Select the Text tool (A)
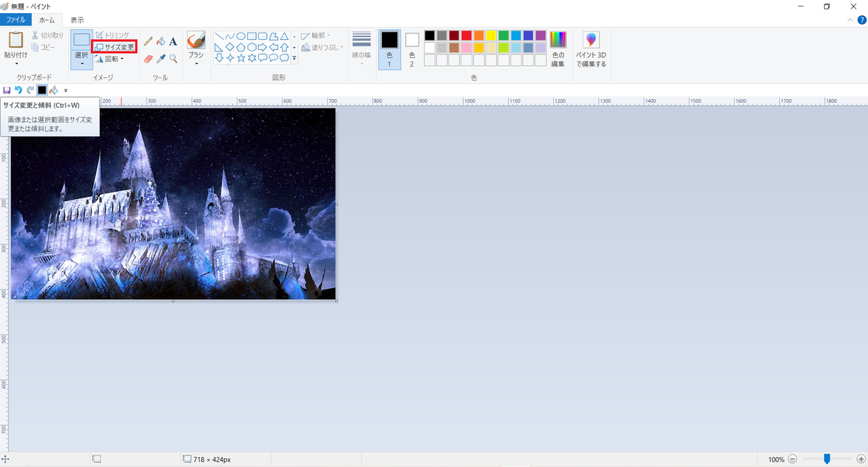The image size is (868, 467). click(x=174, y=41)
